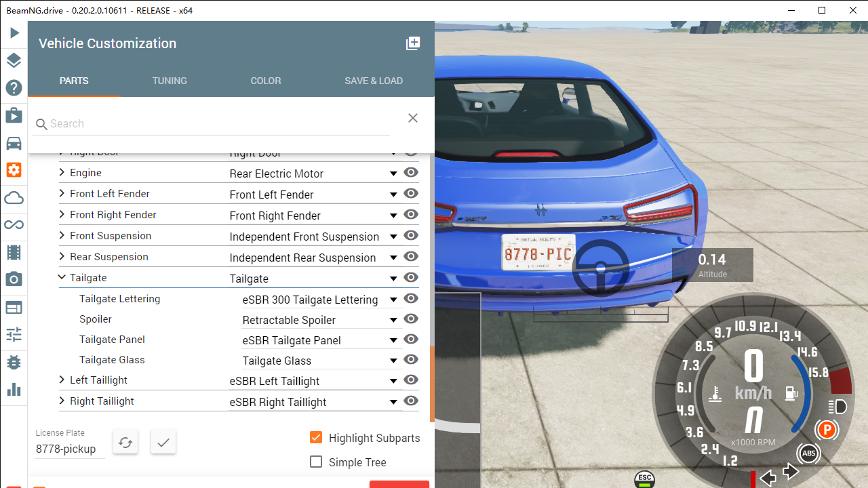Enable the Simple Tree checkbox
This screenshot has height=488, width=868.
pos(316,462)
